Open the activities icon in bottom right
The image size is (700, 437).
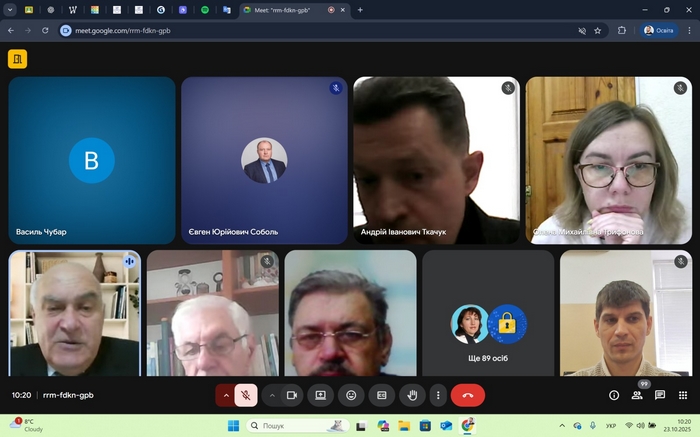683,395
